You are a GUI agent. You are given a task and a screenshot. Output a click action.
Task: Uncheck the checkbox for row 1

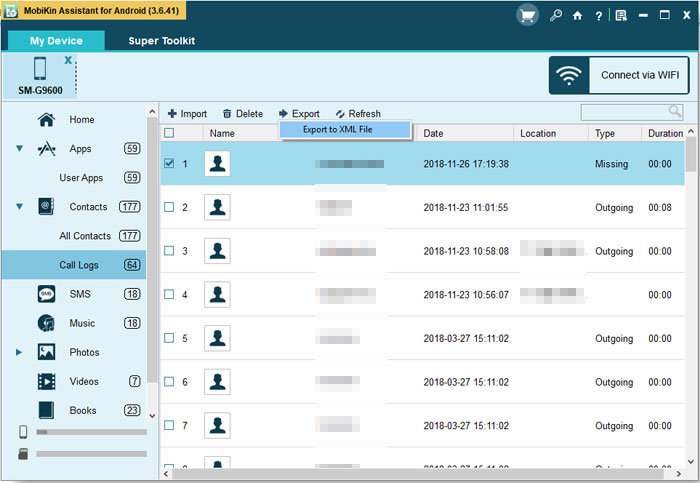coord(169,164)
